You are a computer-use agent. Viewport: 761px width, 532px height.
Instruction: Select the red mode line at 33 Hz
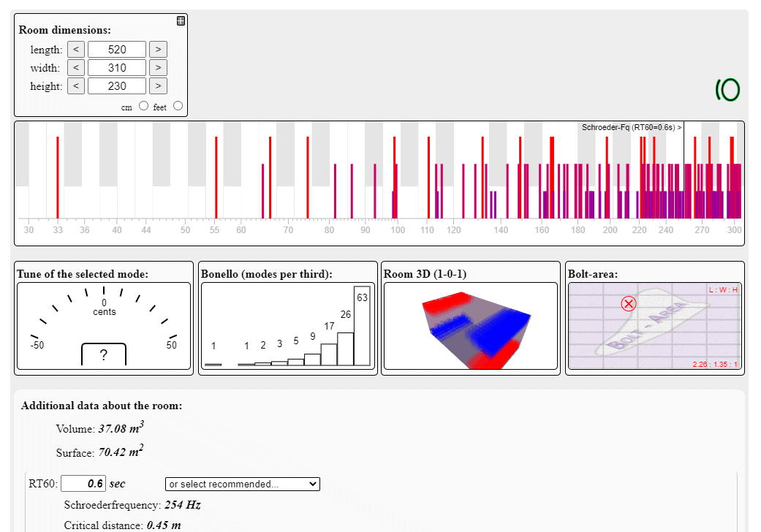58,175
